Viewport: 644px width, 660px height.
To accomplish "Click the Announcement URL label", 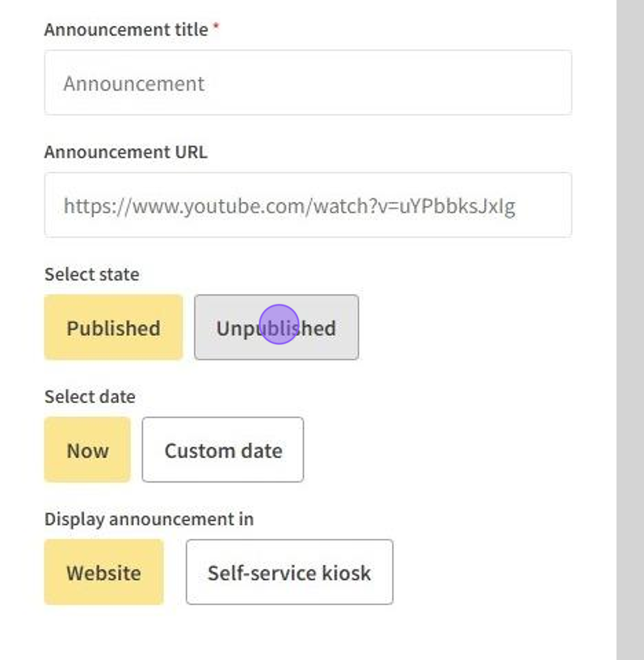I will pyautogui.click(x=126, y=152).
